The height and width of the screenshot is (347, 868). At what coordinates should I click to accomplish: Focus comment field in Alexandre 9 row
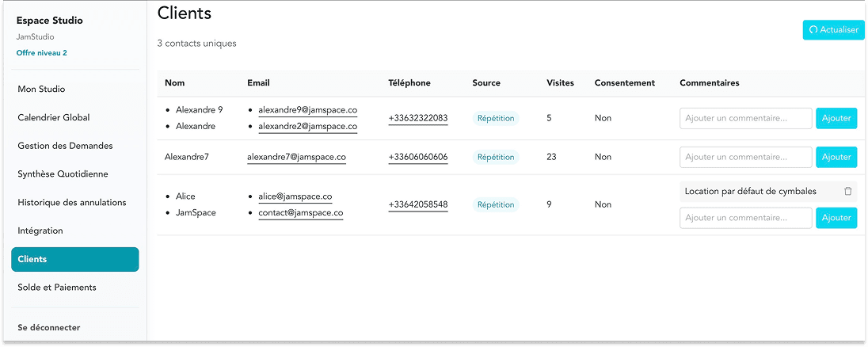pyautogui.click(x=746, y=118)
